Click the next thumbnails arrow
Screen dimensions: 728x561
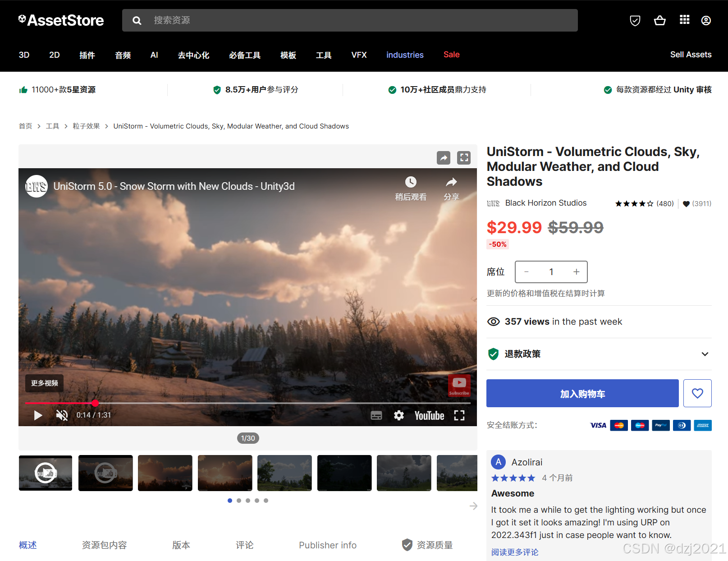point(473,506)
